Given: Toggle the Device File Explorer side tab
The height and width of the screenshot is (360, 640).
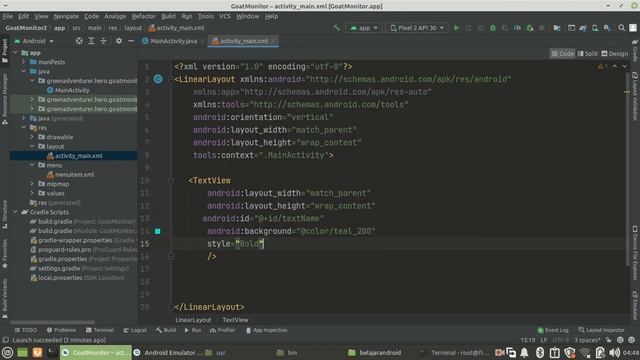Looking at the screenshot, I should (635, 252).
